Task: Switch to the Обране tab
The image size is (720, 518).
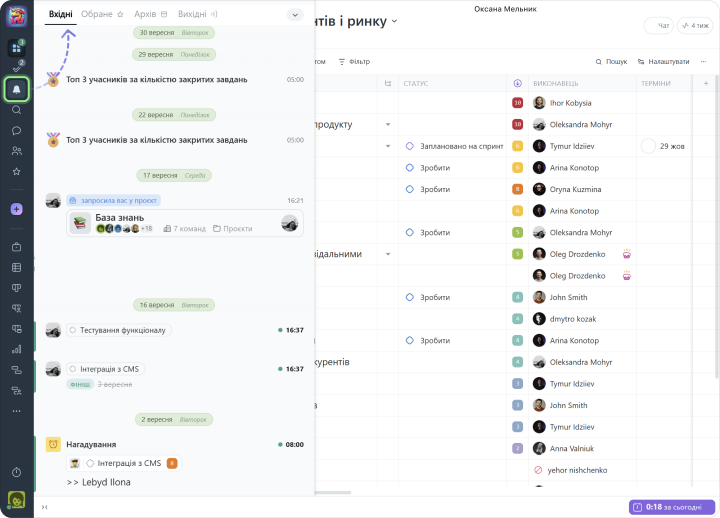Action: [x=105, y=15]
